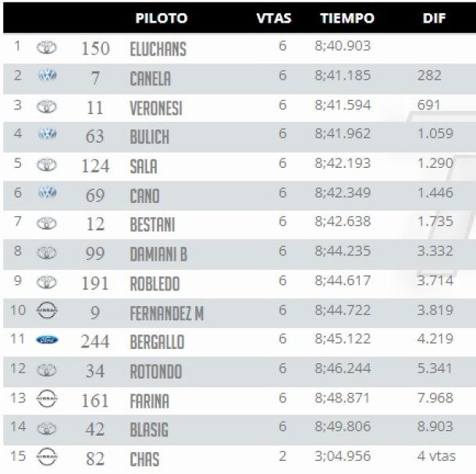Click the Volkswagen logo in Cano row
The height and width of the screenshot is (474, 476).
tap(48, 192)
